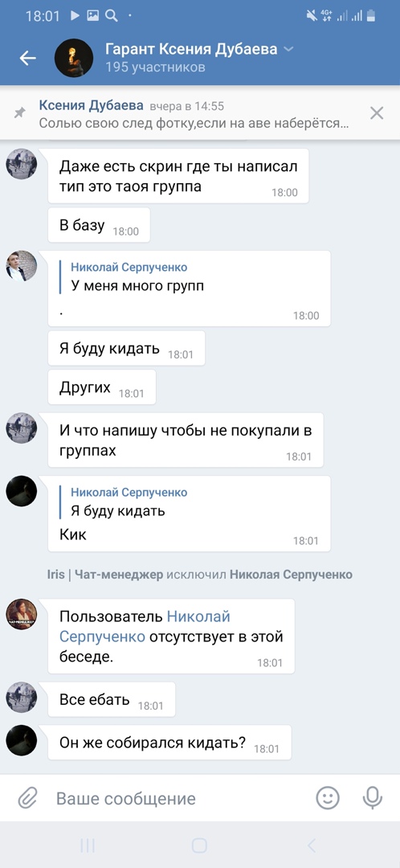Open avatar of user who sent Все ебать
400x868 pixels.
(x=22, y=697)
